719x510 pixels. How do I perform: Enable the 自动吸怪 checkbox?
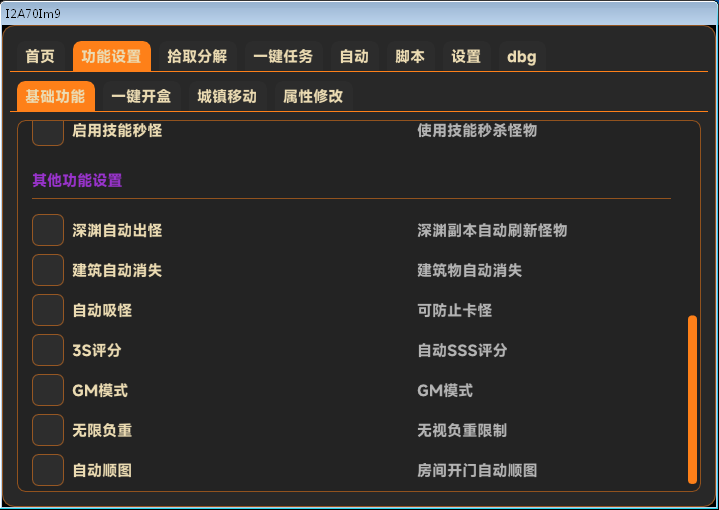click(x=48, y=310)
